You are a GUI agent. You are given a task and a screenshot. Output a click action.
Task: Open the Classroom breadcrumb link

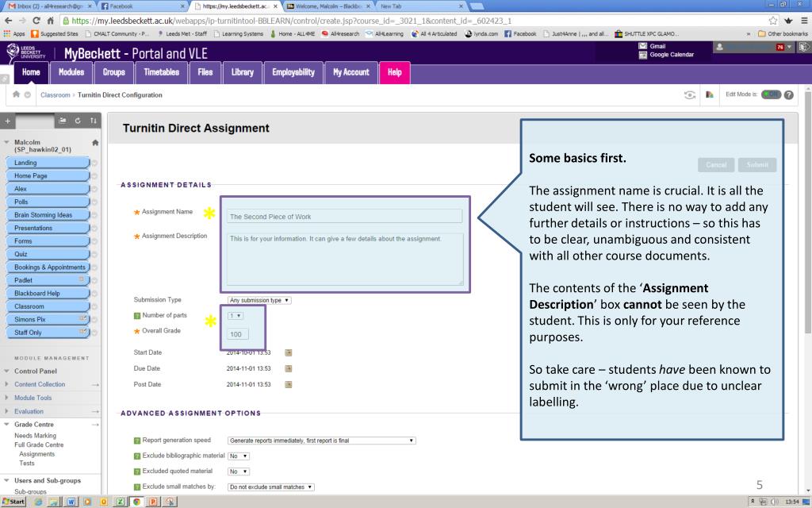tap(55, 95)
